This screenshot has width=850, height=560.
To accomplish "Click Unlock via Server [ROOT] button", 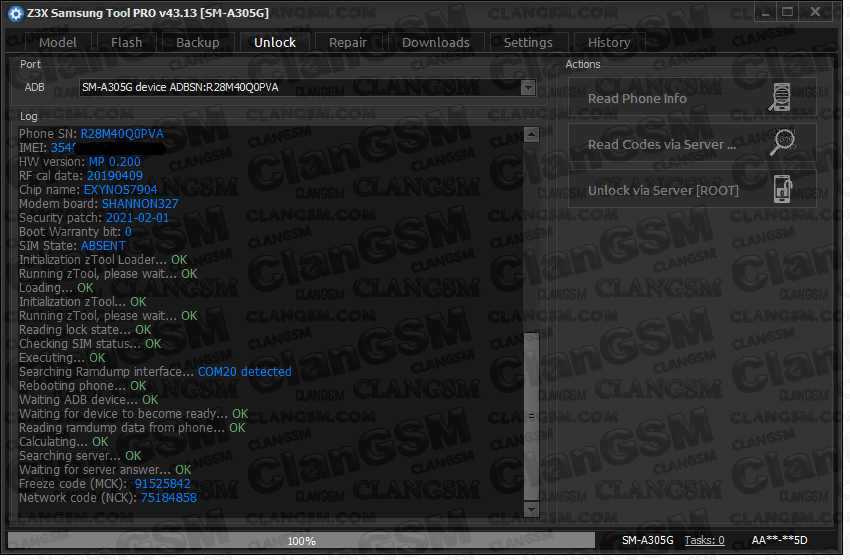I will coord(692,190).
